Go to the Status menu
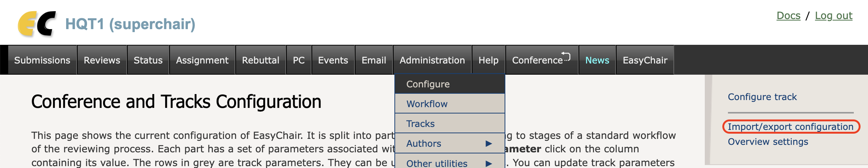Image resolution: width=868 pixels, height=168 pixels. (x=148, y=60)
